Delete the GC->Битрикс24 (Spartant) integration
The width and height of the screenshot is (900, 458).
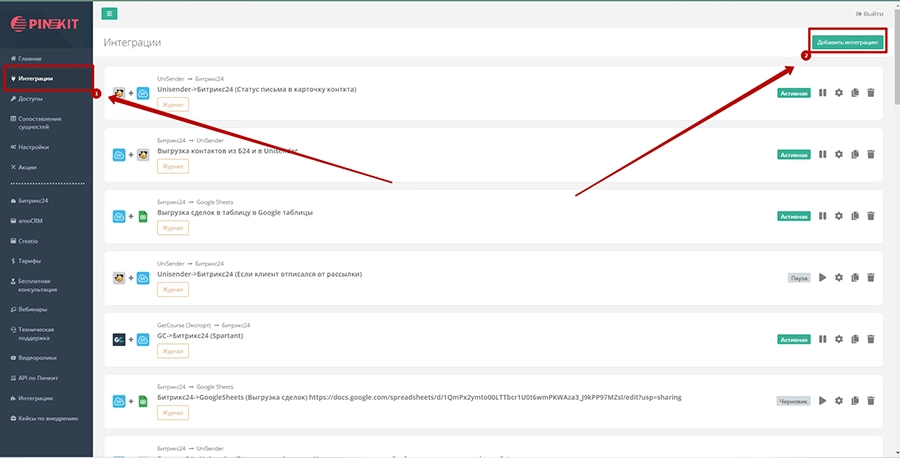[870, 339]
